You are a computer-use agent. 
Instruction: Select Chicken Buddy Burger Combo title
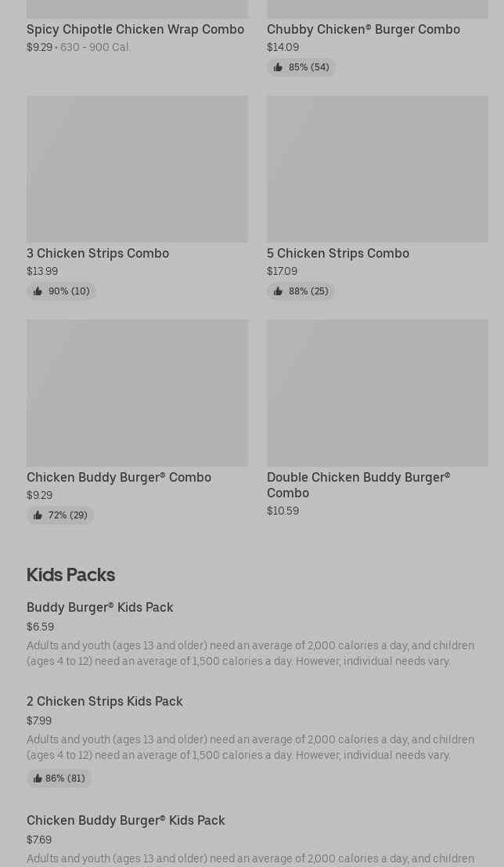click(119, 478)
